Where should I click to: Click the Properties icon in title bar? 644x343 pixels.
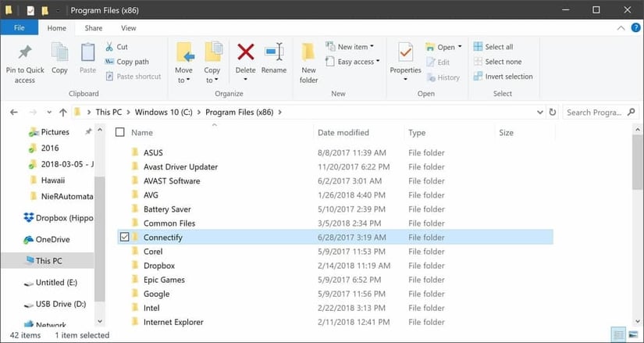pyautogui.click(x=30, y=10)
